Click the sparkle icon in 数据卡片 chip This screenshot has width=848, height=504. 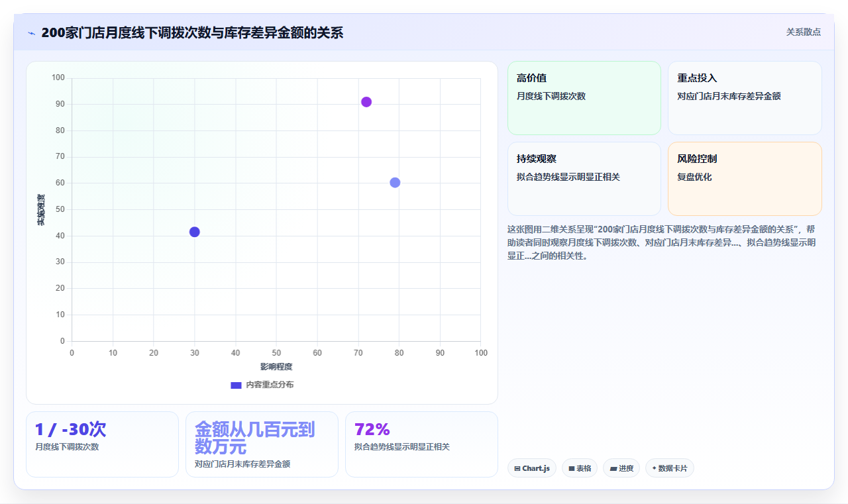click(655, 468)
